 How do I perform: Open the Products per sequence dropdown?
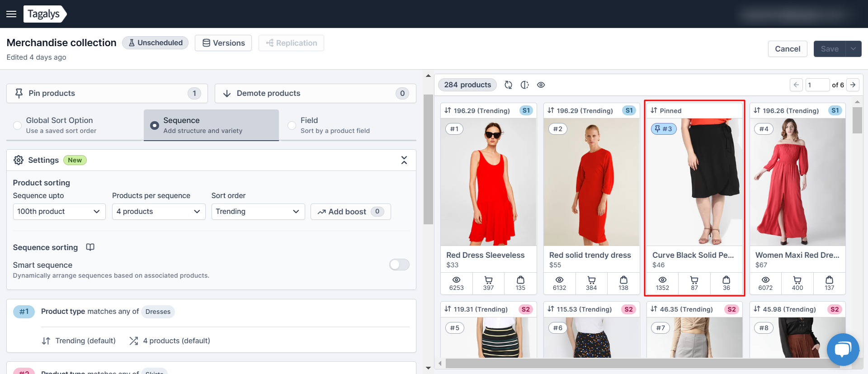click(x=159, y=212)
